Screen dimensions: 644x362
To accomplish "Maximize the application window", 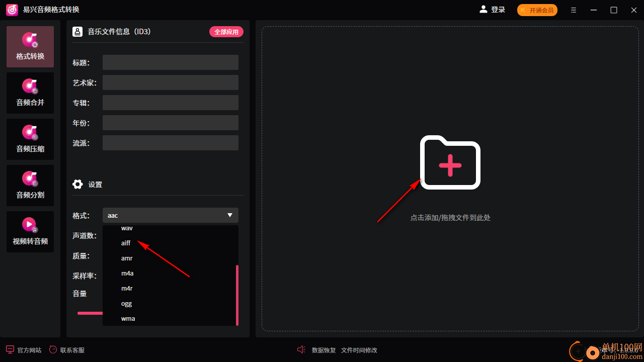I will [614, 10].
